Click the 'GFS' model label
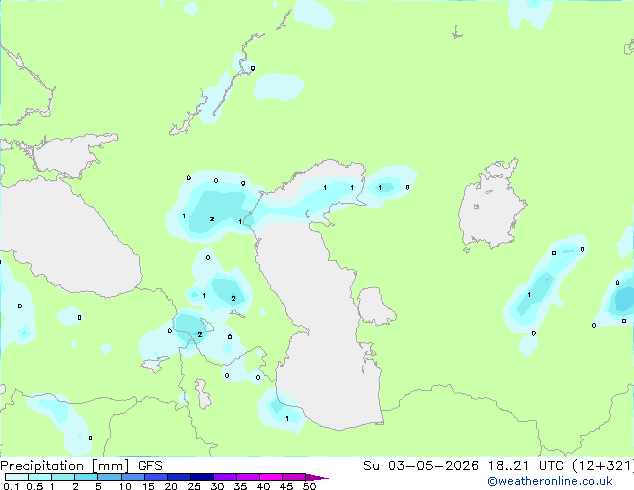This screenshot has width=634, height=490. [x=150, y=466]
